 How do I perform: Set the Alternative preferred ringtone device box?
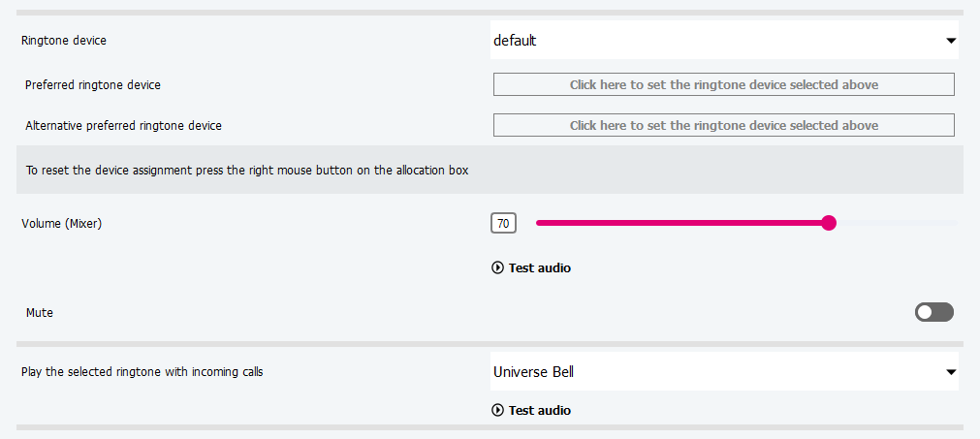pos(724,126)
